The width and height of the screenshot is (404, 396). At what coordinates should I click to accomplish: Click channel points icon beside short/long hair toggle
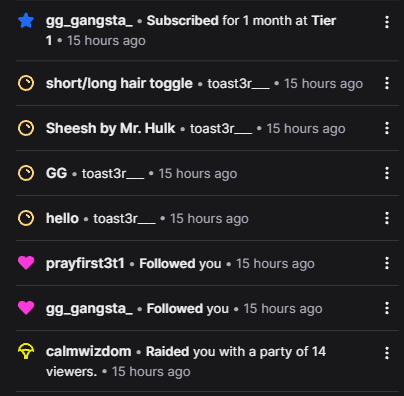click(26, 83)
